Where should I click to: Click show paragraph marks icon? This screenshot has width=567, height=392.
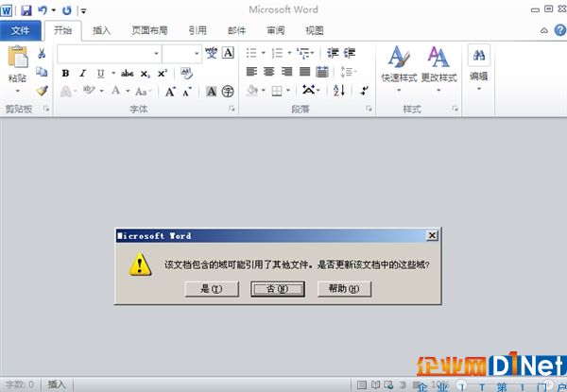(364, 91)
